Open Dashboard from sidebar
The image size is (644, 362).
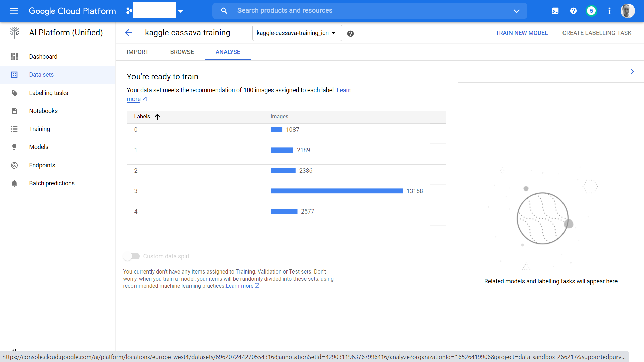coord(43,57)
